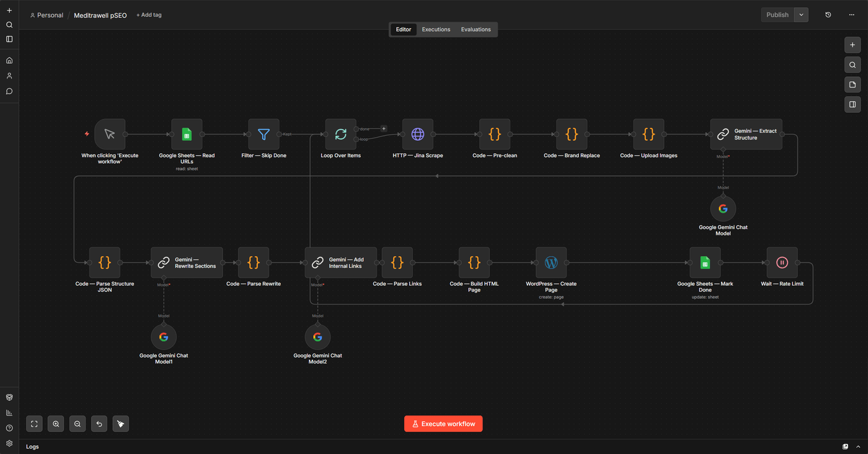Toggle the right side panel view

(852, 104)
